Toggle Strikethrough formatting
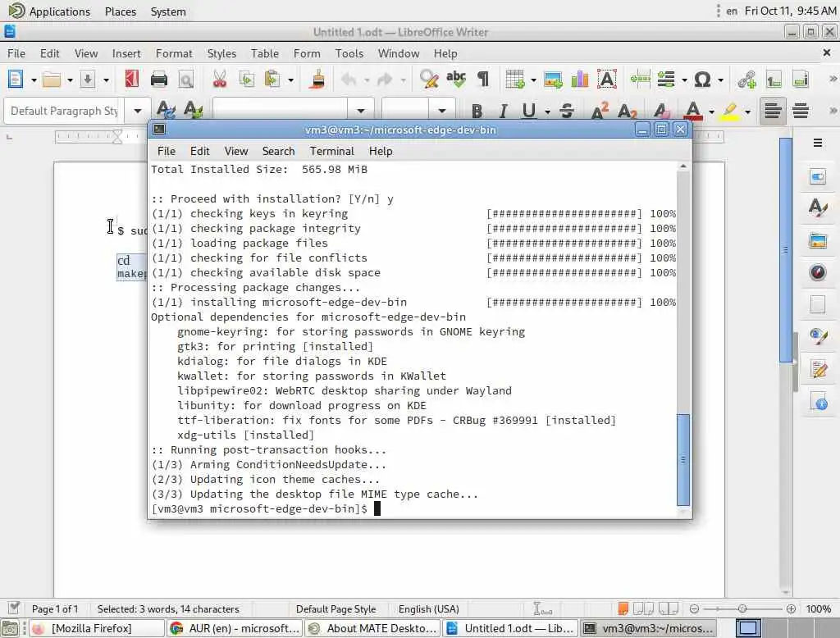Screen dimensions: 840x638 [x=567, y=111]
